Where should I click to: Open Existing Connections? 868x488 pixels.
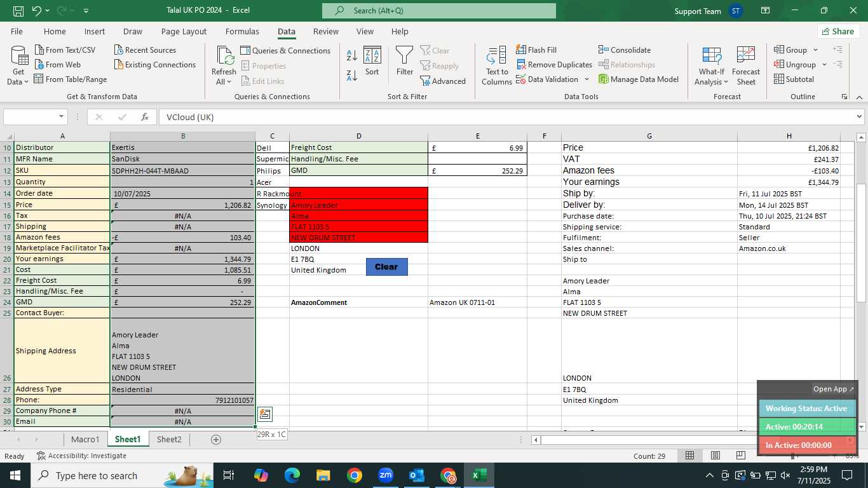coord(155,65)
